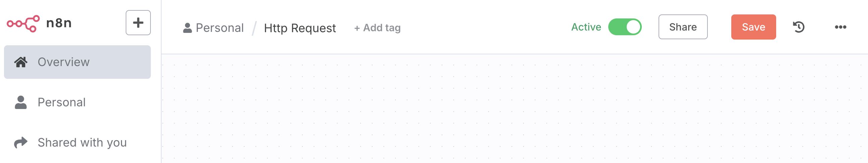The width and height of the screenshot is (868, 163).
Task: Open workflow history with the clock icon
Action: (x=798, y=27)
